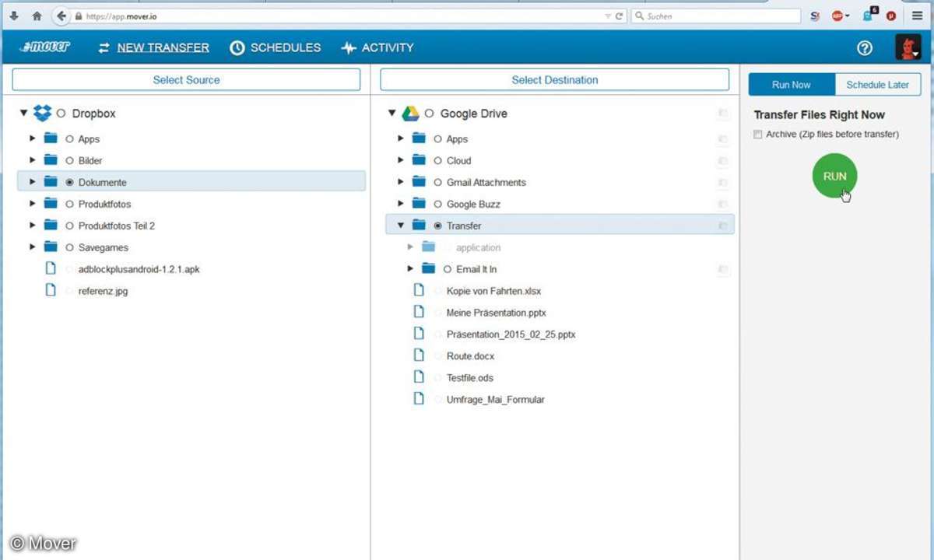Switch to the Schedule Later tab
The width and height of the screenshot is (934, 560).
coord(878,85)
